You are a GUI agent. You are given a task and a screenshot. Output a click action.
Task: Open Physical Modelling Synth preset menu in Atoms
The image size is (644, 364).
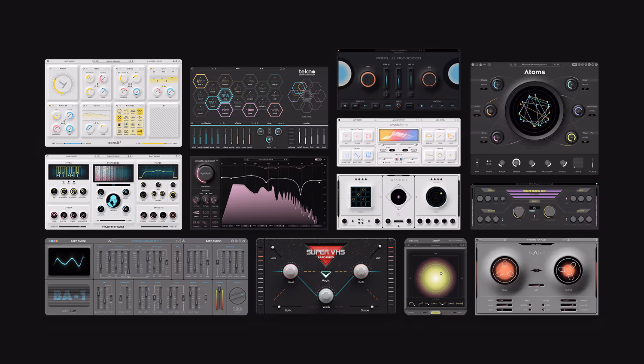point(535,64)
